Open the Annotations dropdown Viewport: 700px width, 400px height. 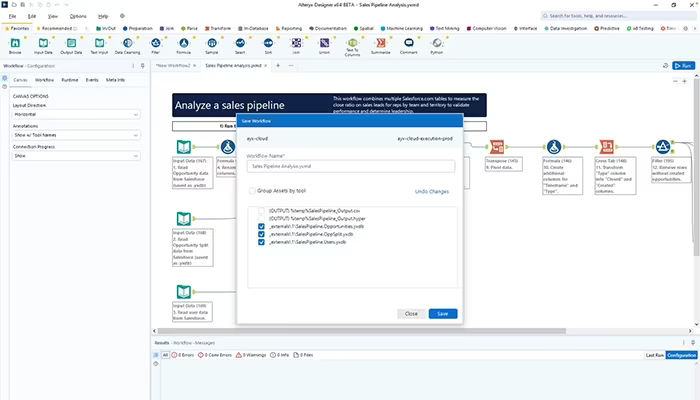tap(76, 135)
